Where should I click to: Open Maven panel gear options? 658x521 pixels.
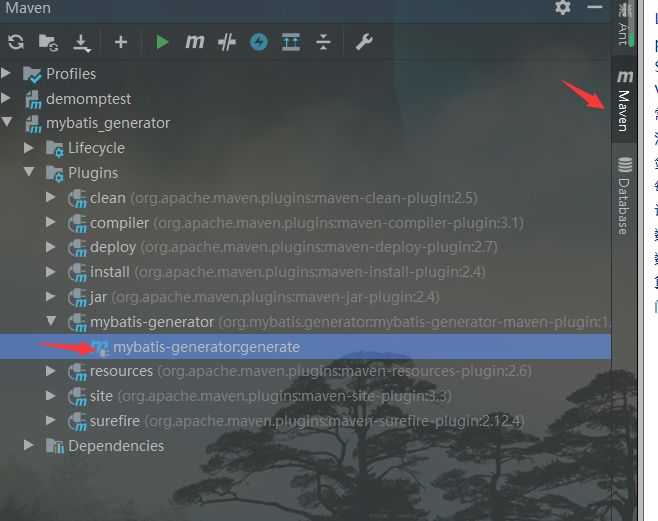(563, 7)
